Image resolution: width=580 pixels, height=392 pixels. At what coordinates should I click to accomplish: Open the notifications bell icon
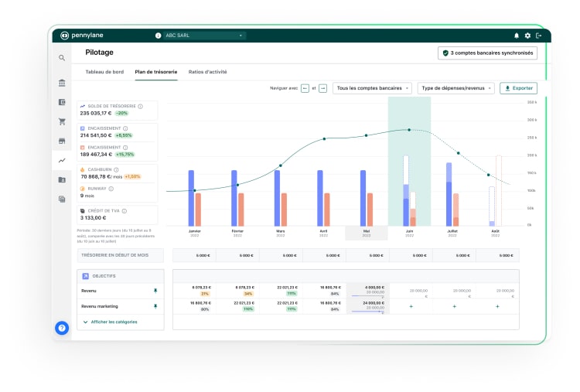click(x=517, y=36)
